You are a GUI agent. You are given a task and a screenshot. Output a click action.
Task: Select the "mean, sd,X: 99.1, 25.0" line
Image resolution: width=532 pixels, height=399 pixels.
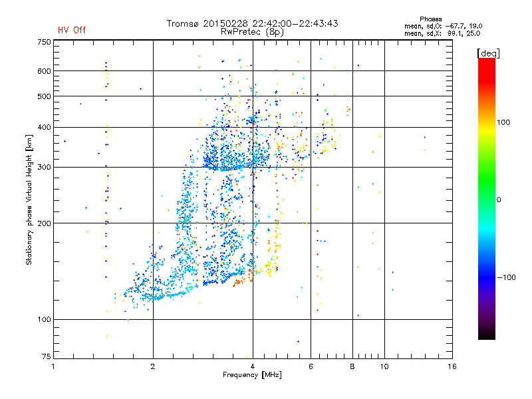(442, 33)
